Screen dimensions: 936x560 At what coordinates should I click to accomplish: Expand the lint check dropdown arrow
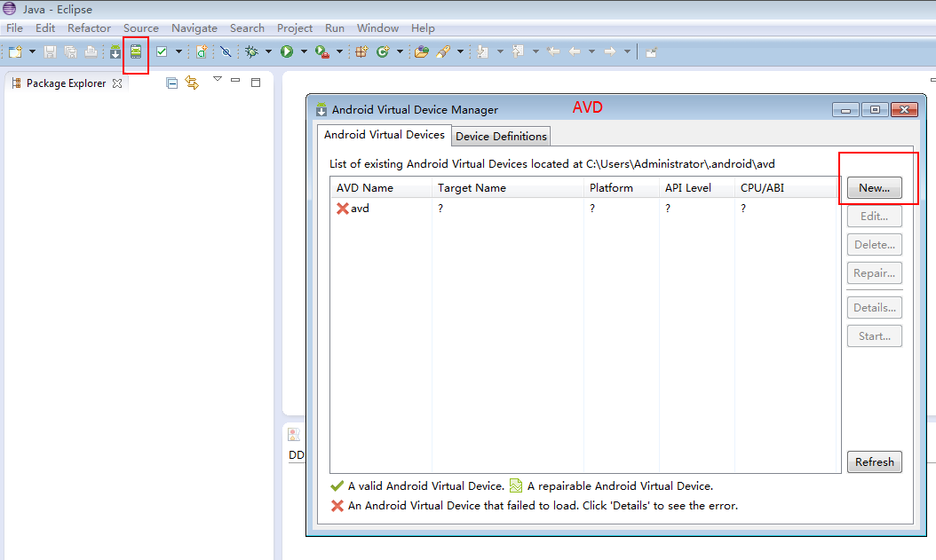pos(178,51)
